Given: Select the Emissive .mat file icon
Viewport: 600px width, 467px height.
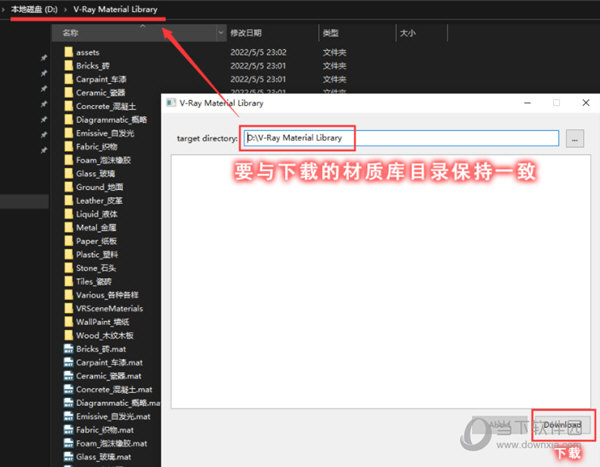Looking at the screenshot, I should [68, 416].
